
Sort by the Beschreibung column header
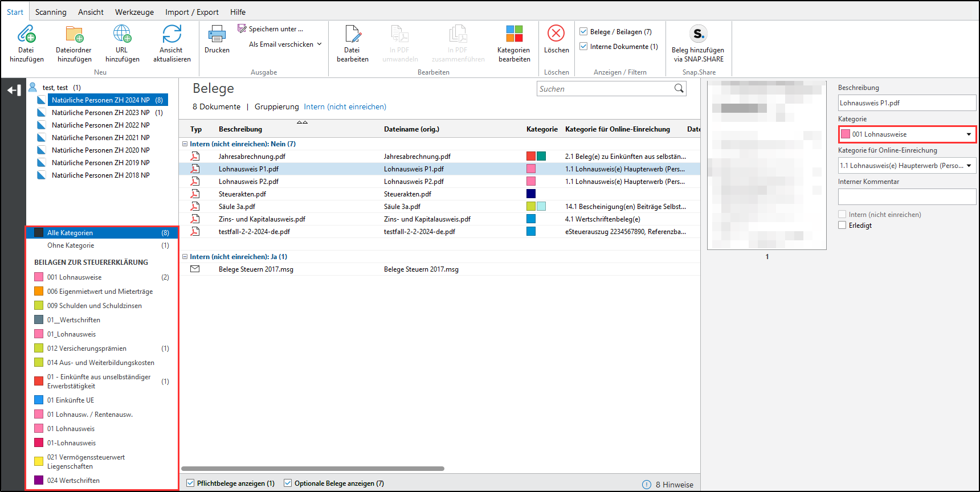[240, 129]
